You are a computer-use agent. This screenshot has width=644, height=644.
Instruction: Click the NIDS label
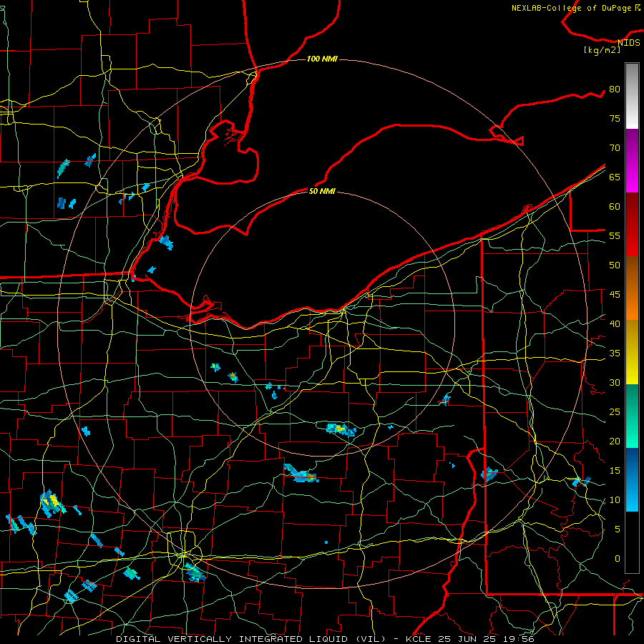coord(628,43)
